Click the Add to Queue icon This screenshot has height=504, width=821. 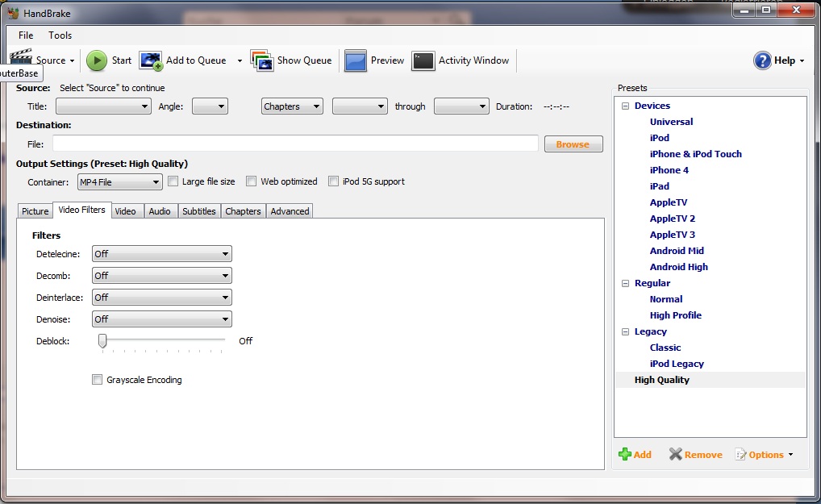point(151,60)
